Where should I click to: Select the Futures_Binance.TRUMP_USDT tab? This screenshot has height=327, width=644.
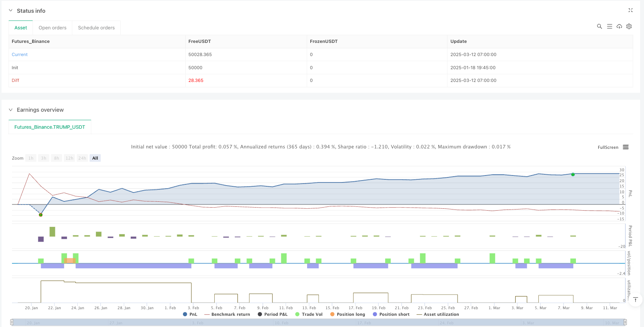[50, 127]
